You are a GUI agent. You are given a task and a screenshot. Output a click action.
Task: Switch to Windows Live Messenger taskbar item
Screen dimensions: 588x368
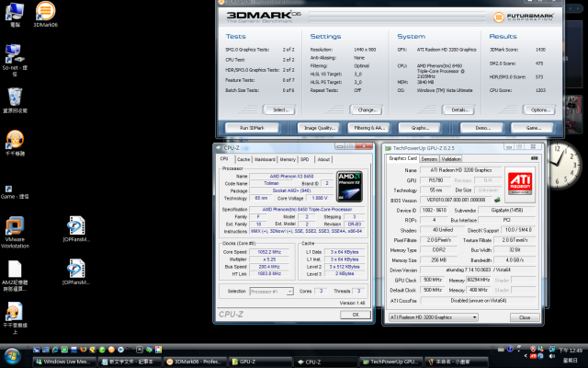64,362
